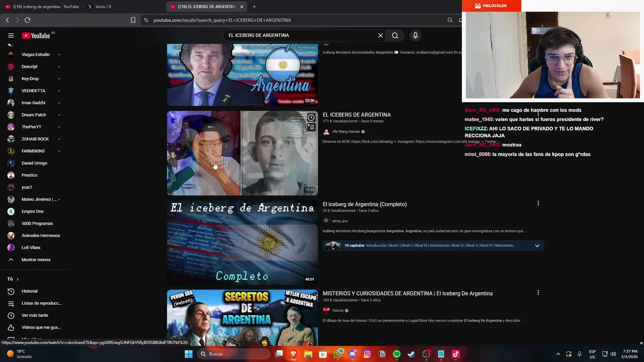Screen dimensions: 644x362
Task: Go back with the browser back arrow
Action: coord(7,20)
